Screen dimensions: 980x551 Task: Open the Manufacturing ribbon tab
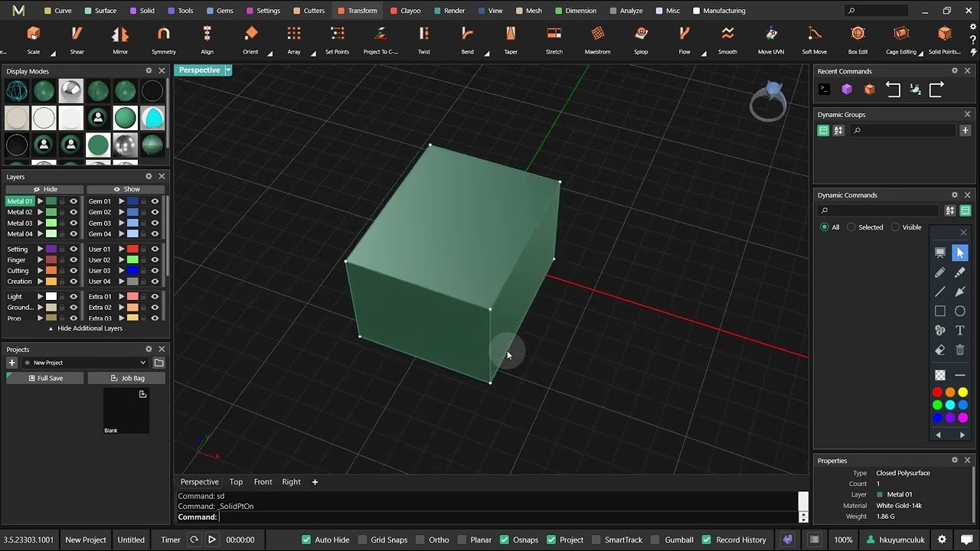(x=718, y=11)
